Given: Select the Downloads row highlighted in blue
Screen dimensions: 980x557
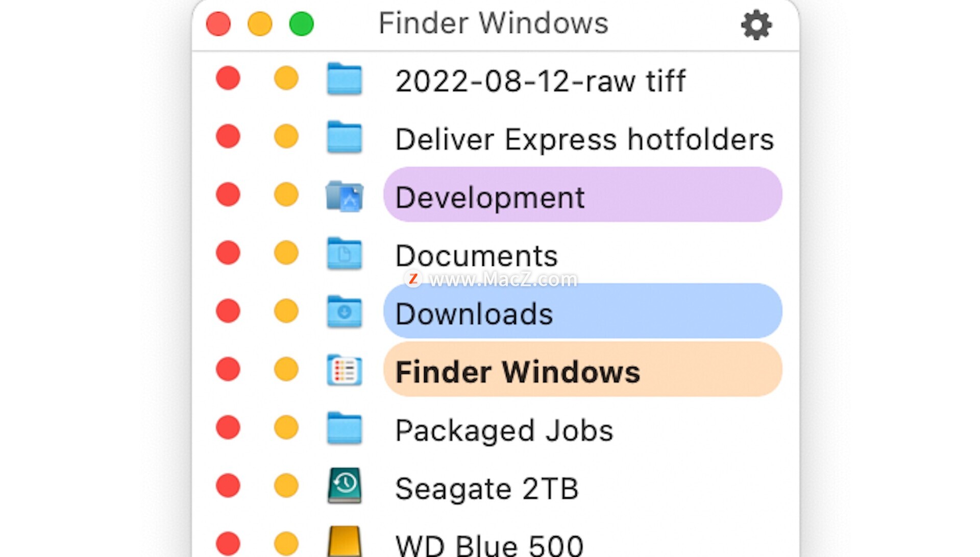Looking at the screenshot, I should point(582,311).
